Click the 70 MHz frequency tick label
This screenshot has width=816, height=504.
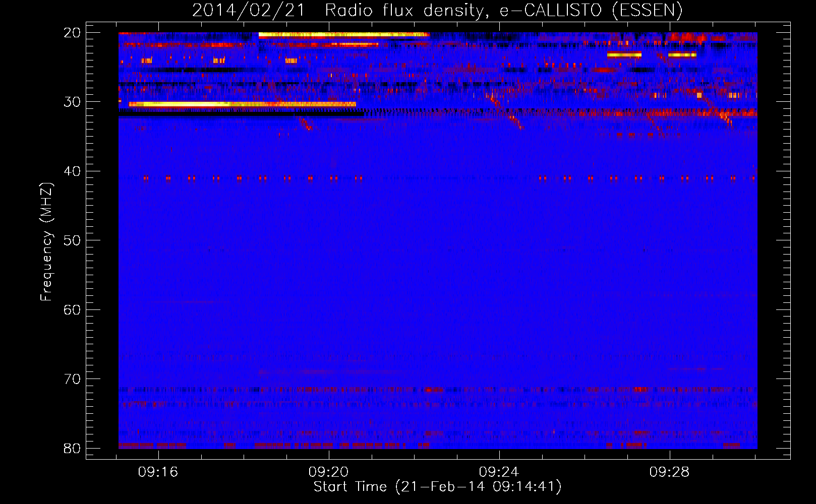pos(72,379)
